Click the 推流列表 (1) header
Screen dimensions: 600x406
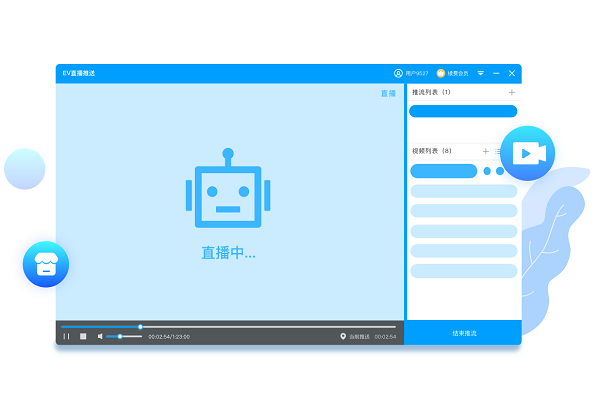pos(431,92)
